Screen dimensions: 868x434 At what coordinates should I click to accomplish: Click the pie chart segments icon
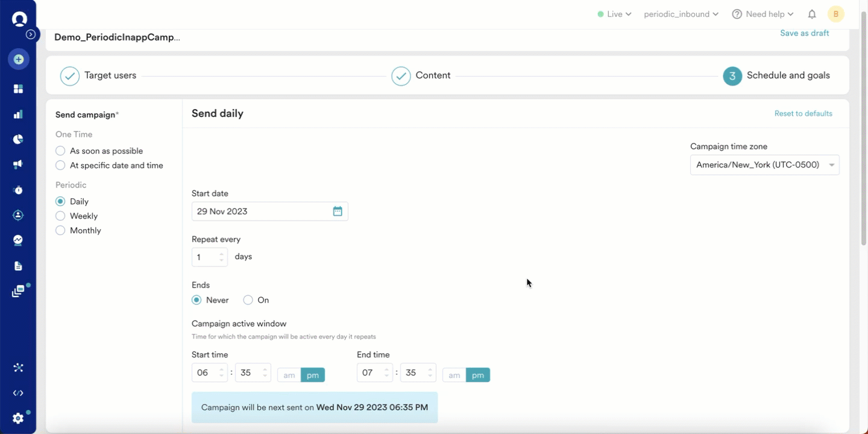pos(18,139)
